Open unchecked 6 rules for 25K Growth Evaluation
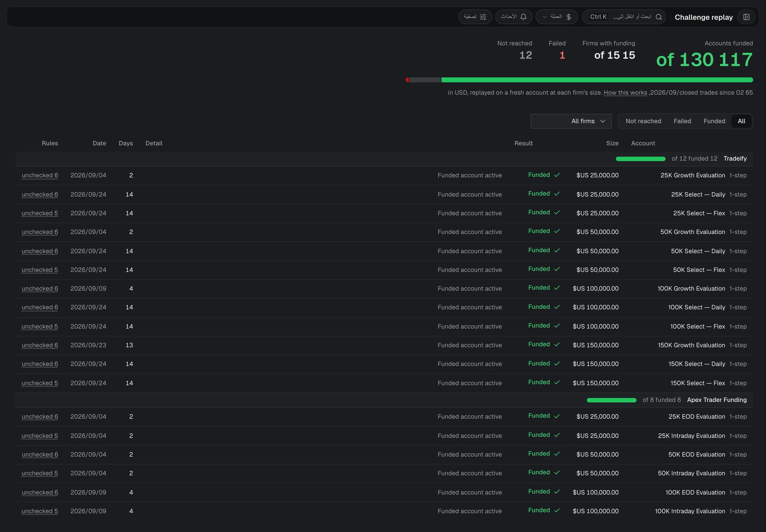Image resolution: width=766 pixels, height=532 pixels. [40, 176]
